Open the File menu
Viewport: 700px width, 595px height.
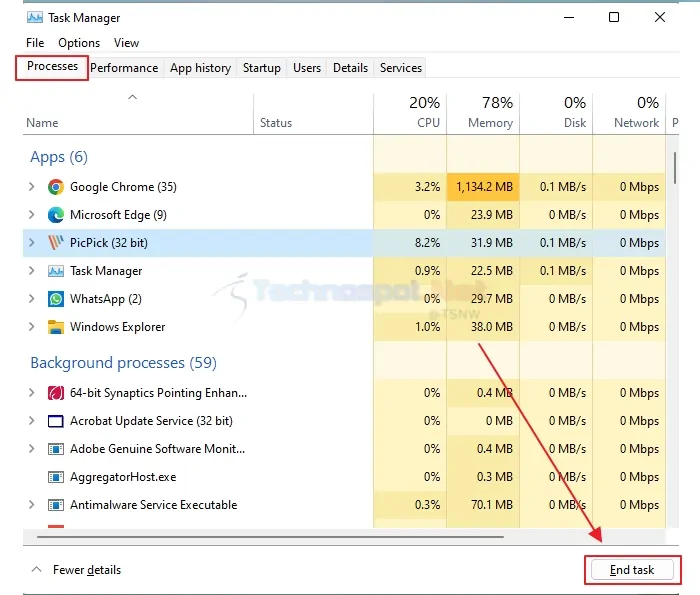pos(35,43)
